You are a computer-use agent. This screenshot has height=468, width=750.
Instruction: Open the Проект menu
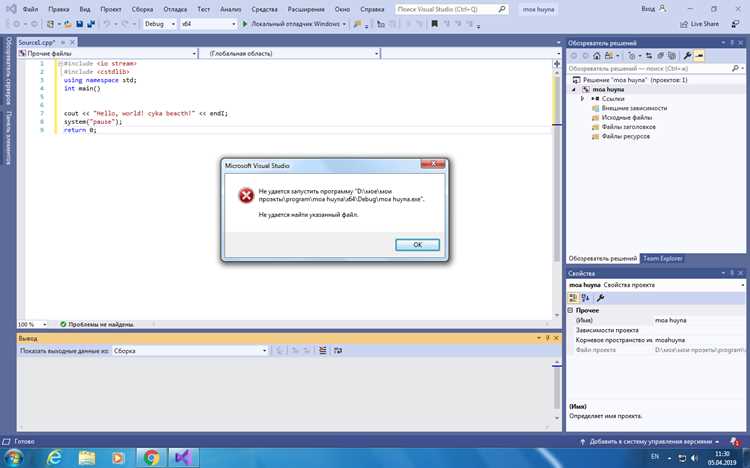[110, 9]
